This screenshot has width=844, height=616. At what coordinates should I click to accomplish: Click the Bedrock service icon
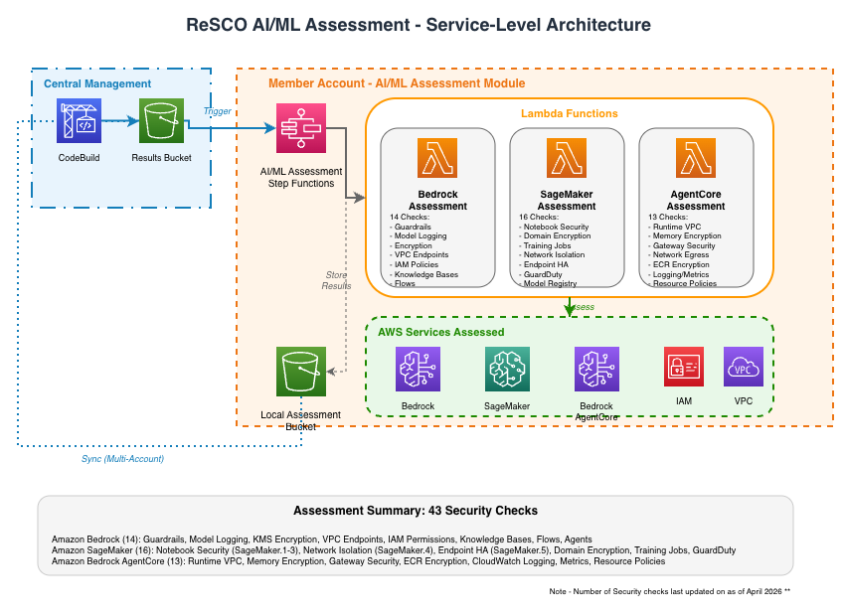[418, 369]
